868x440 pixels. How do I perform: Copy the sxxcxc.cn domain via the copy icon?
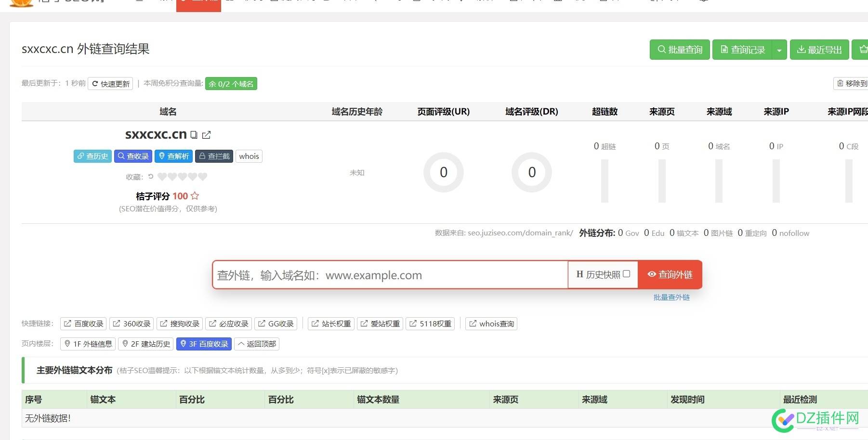[194, 135]
